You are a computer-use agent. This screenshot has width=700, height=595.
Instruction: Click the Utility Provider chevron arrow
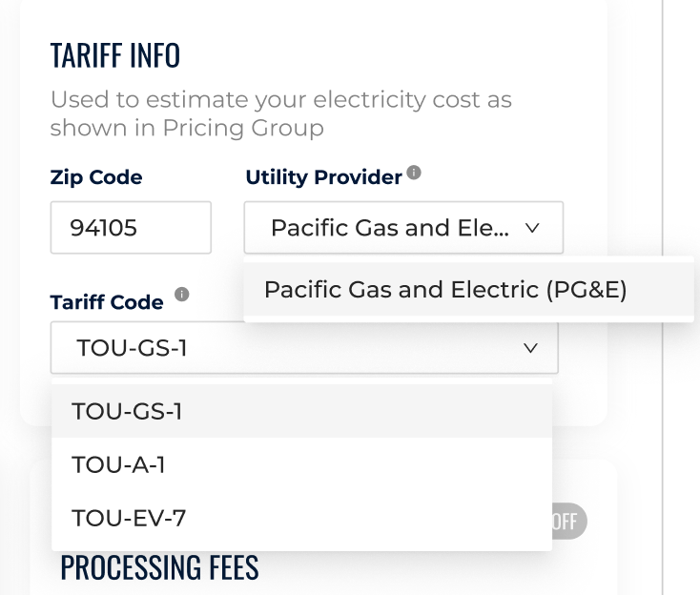tap(532, 228)
